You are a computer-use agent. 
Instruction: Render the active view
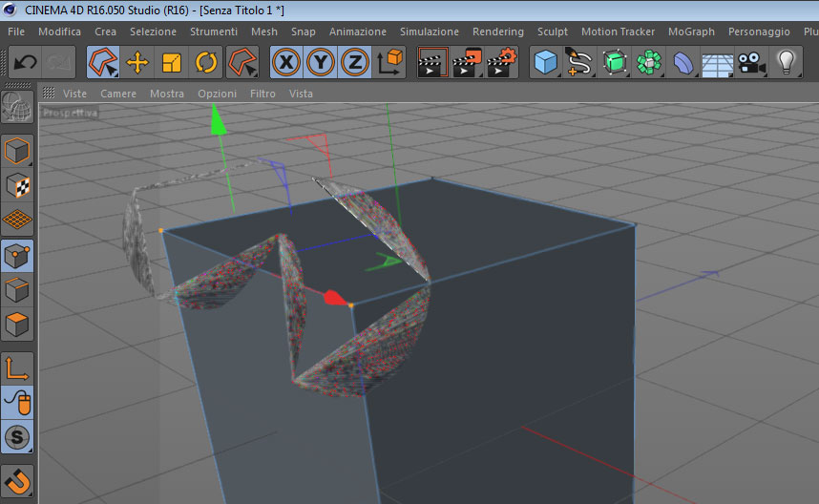433,63
